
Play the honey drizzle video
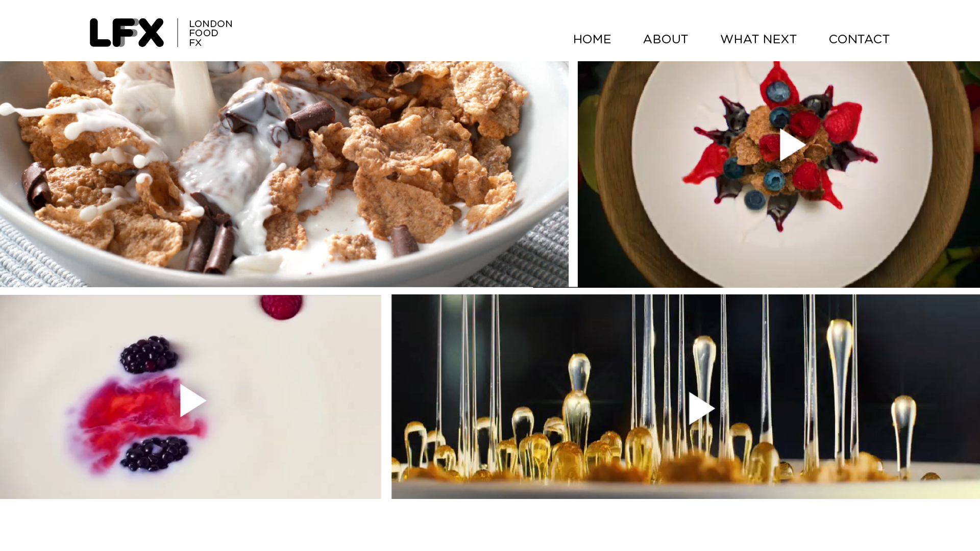coord(702,408)
